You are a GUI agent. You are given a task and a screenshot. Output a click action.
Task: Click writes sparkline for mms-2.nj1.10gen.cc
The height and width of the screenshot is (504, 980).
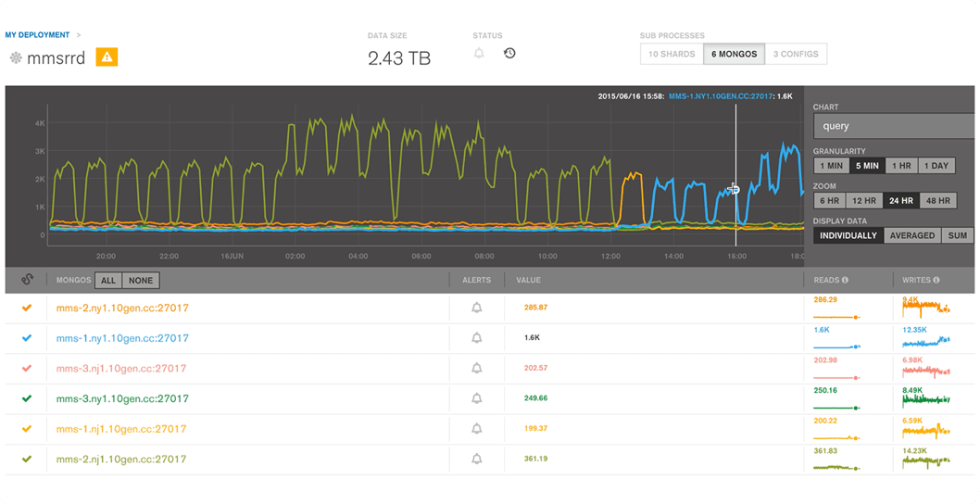coord(926,460)
